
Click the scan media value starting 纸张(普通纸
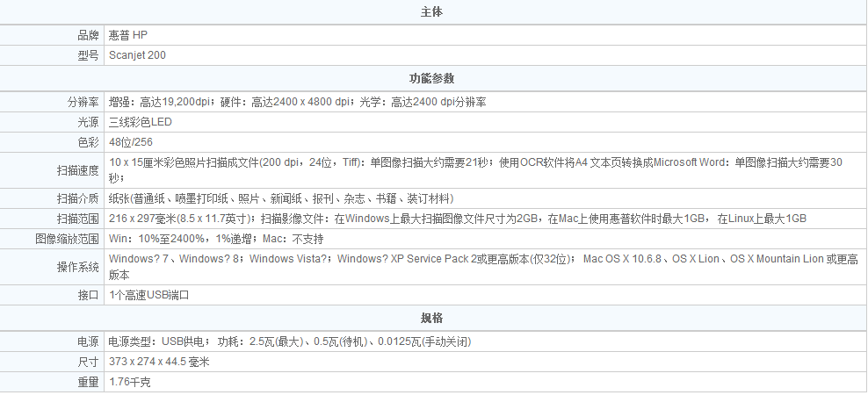click(281, 198)
